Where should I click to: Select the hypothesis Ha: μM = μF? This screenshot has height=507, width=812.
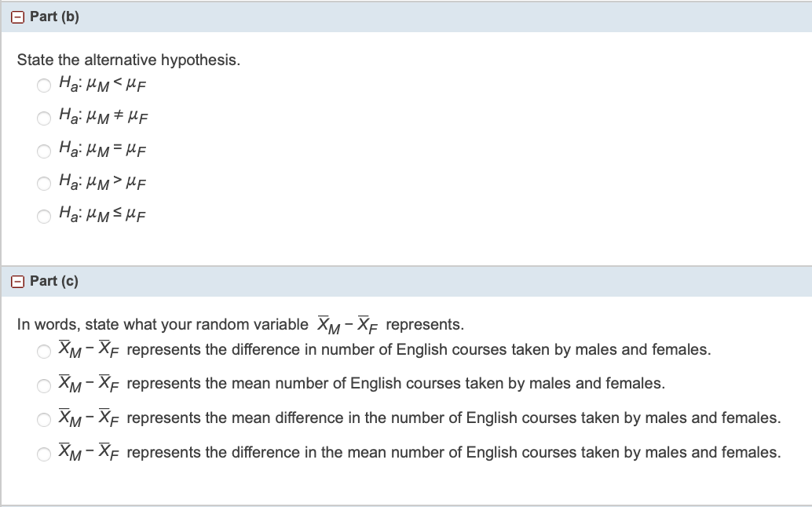point(44,151)
